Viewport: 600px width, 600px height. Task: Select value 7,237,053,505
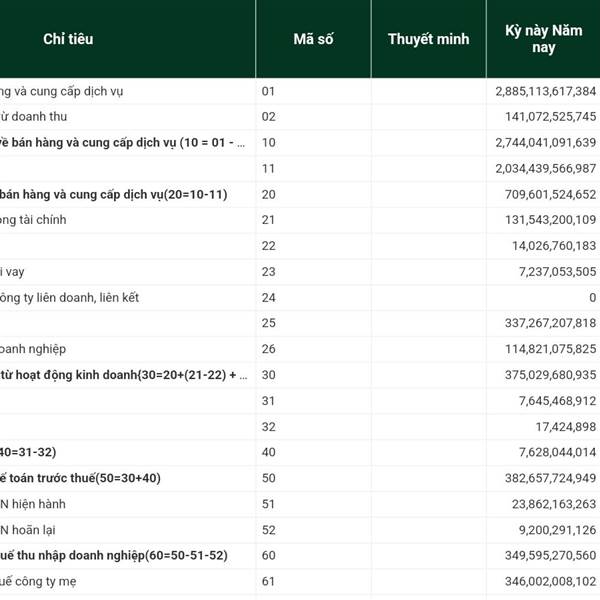(x=558, y=272)
